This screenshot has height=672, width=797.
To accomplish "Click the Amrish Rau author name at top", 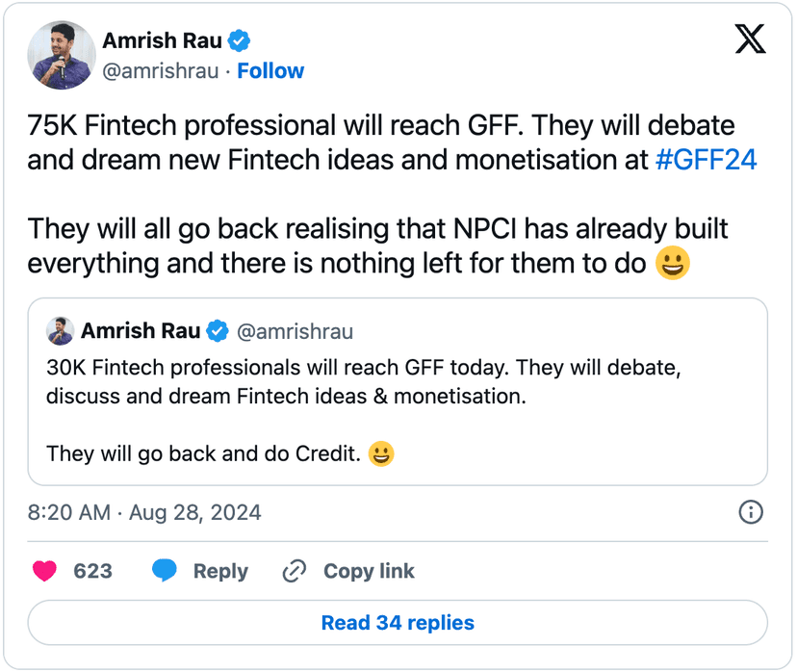I will tap(162, 40).
